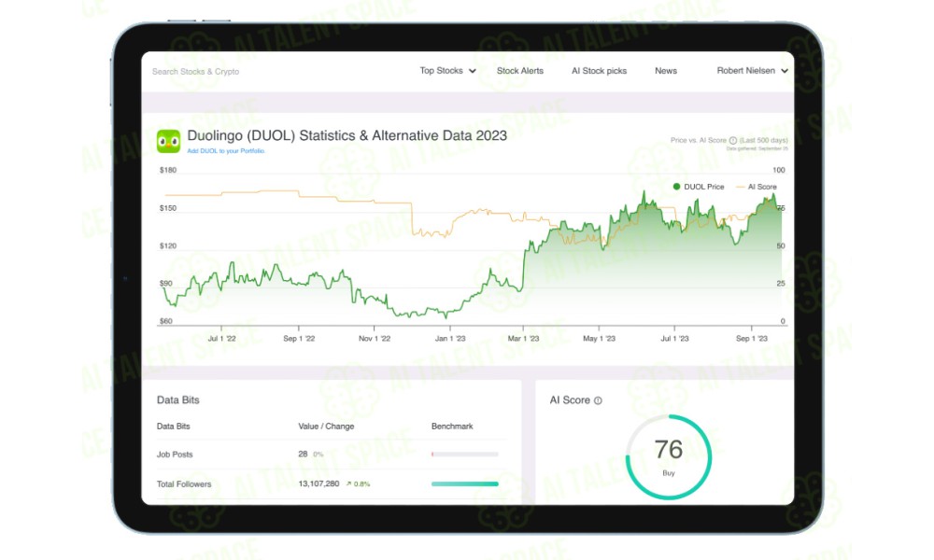Image resolution: width=934 pixels, height=560 pixels.
Task: Click the Sep 1 '23 axis label
Action: (x=752, y=339)
